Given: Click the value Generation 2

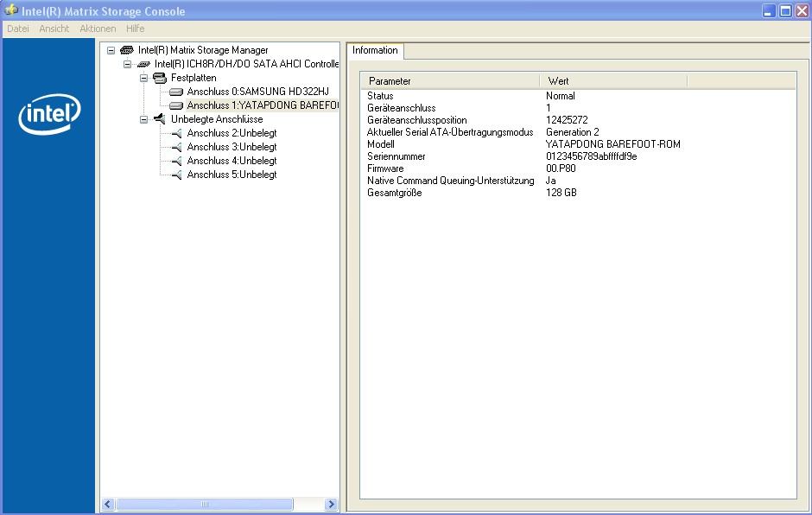Looking at the screenshot, I should pyautogui.click(x=572, y=132).
